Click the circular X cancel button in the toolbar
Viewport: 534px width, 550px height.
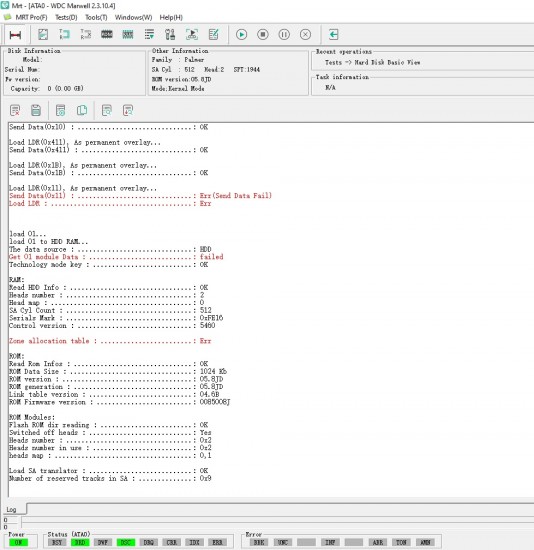click(305, 34)
